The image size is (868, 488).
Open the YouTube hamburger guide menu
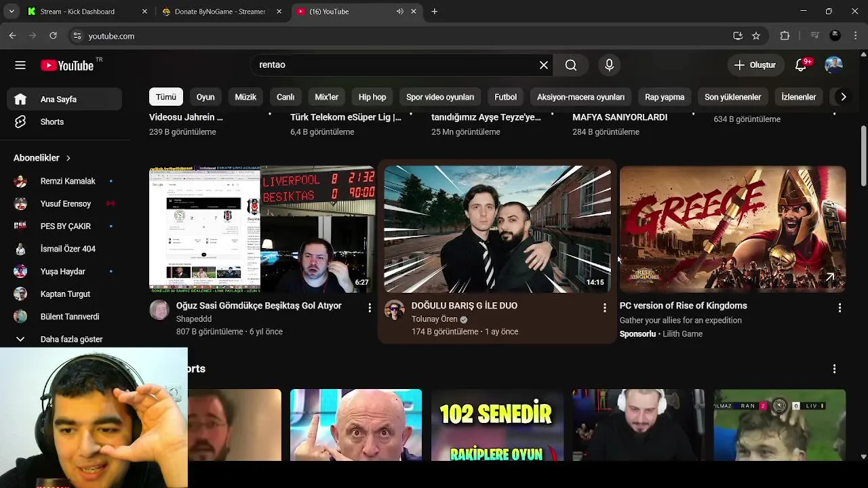tap(20, 65)
